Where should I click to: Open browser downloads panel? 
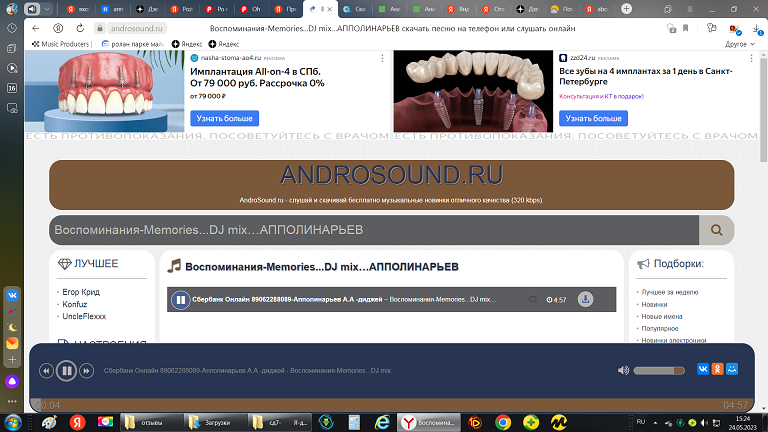point(757,29)
